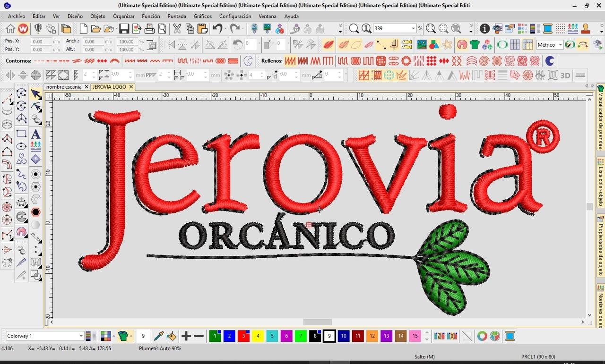Click the Design Information icon
Viewport: 605px width, 364px height.
tap(484, 29)
